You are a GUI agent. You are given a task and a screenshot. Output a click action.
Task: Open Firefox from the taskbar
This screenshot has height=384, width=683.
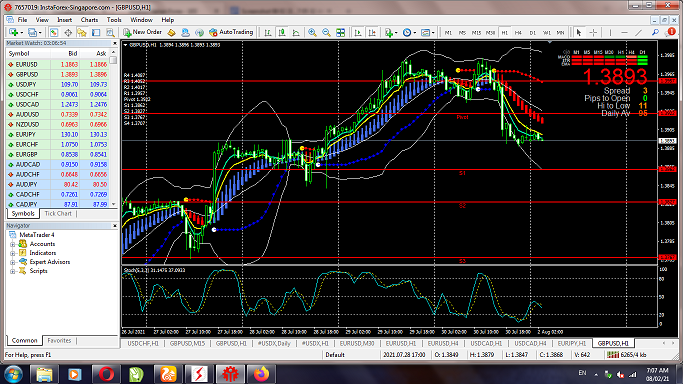click(261, 374)
